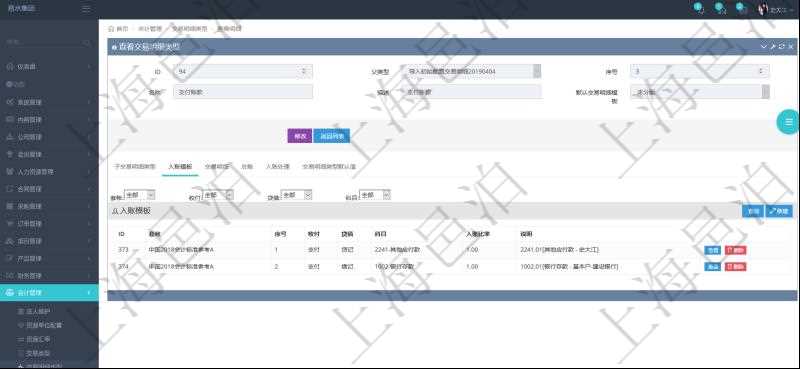Image resolution: width=800 pixels, height=369 pixels.
Task: Click the blue 返回列表 button
Action: (332, 136)
